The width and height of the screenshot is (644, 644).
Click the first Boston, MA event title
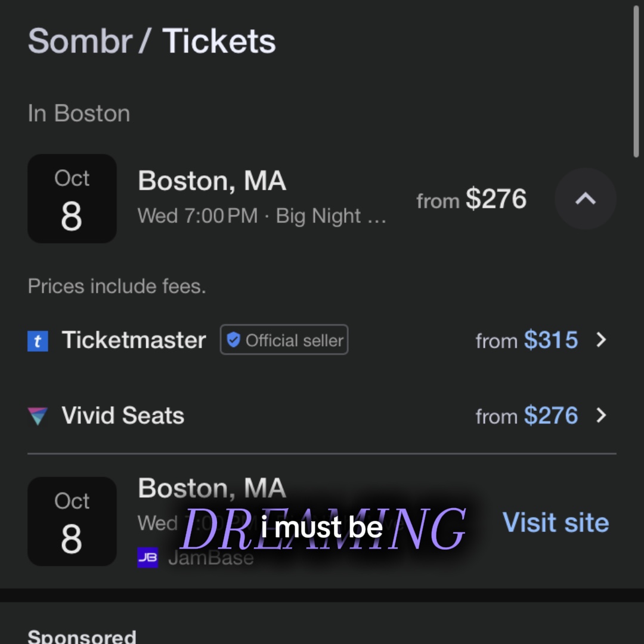coord(212,181)
